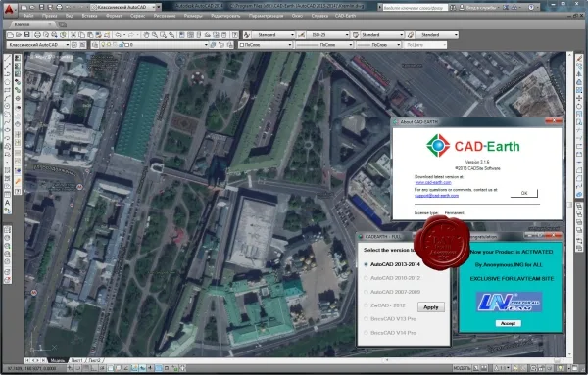Open the Layer Properties Manager icon
The image size is (588, 375).
point(95,45)
